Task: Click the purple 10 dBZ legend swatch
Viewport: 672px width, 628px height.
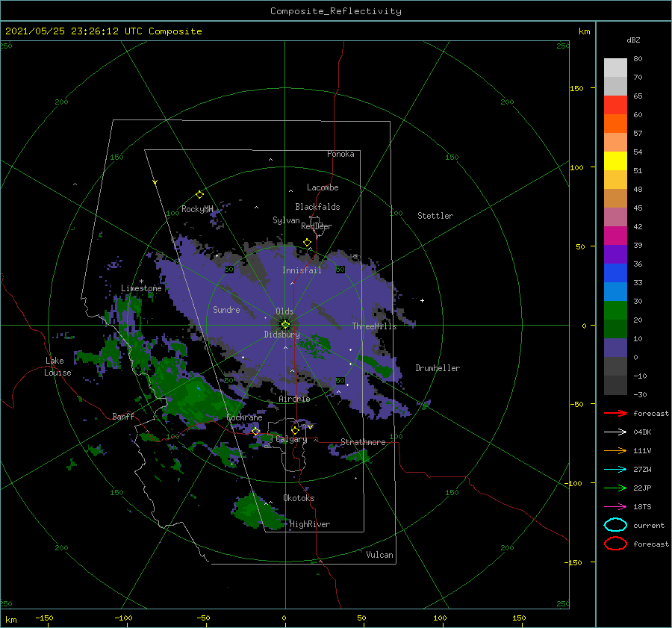Action: pos(615,347)
